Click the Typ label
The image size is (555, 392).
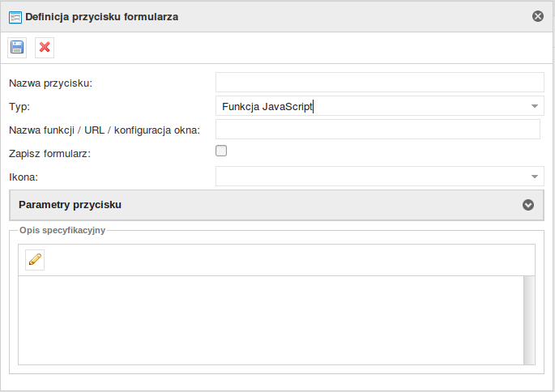19,106
